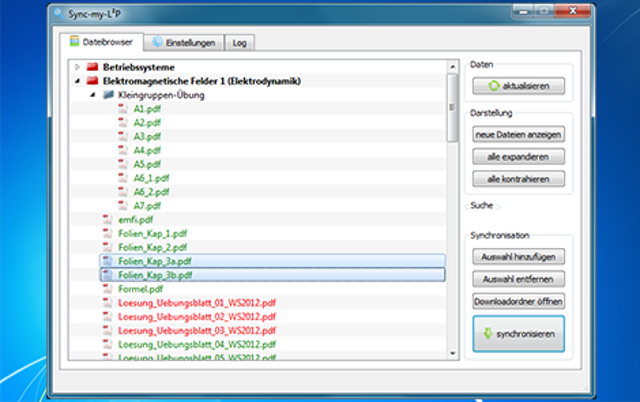Click the PDF icon next to Folien_Kap_3a.pdf
The width and height of the screenshot is (640, 402).
click(x=107, y=261)
